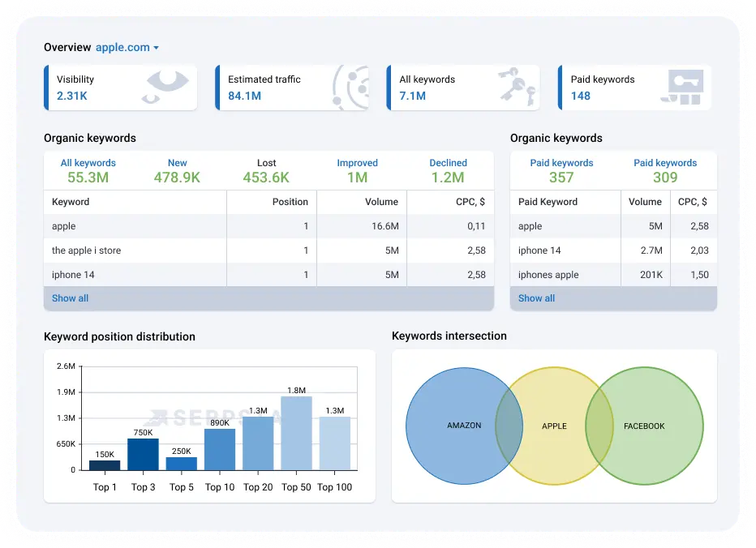Click the Top 20 axis label
Screen dimensions: 756x548
coord(258,487)
